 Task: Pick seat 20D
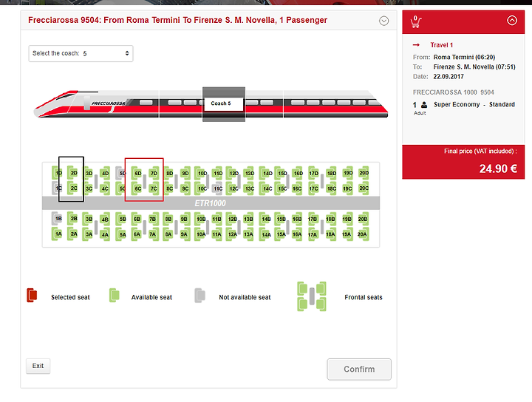point(364,173)
